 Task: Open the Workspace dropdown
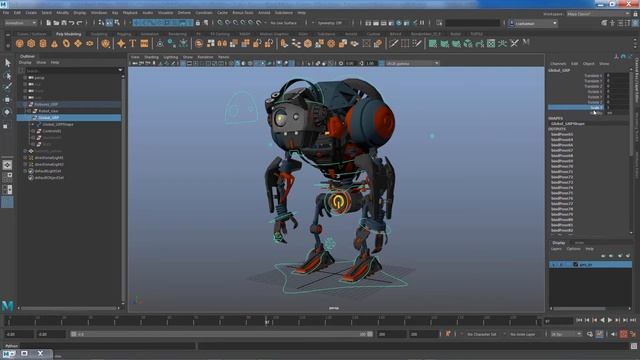click(x=598, y=13)
